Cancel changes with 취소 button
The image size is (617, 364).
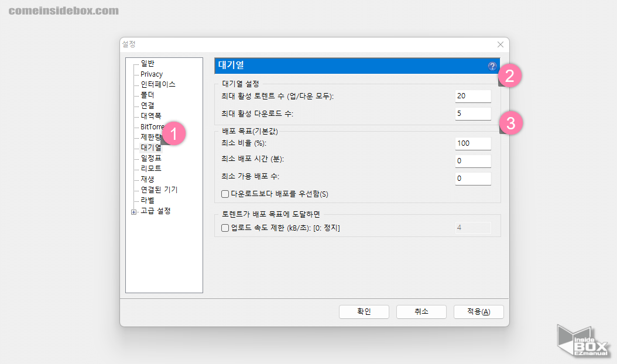coord(421,312)
